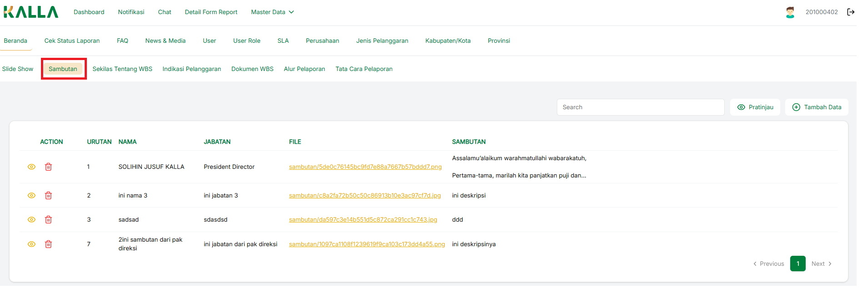View details of row with urutan 7
868x289 pixels.
tap(31, 244)
